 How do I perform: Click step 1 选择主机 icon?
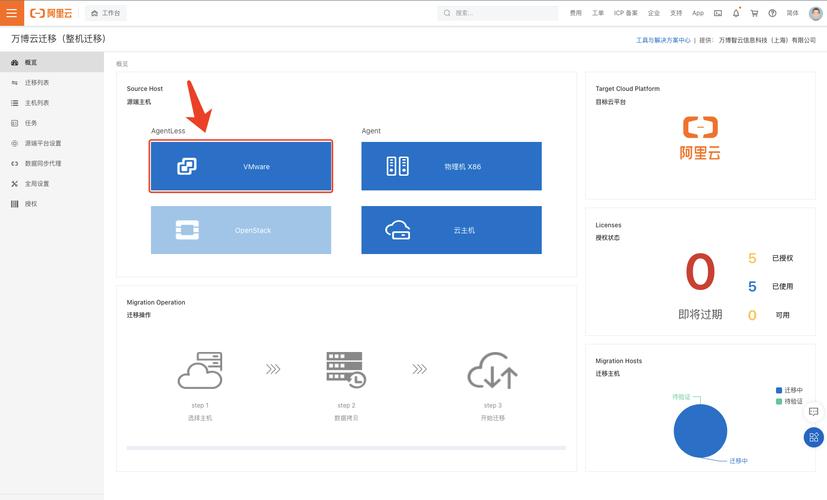pos(200,370)
